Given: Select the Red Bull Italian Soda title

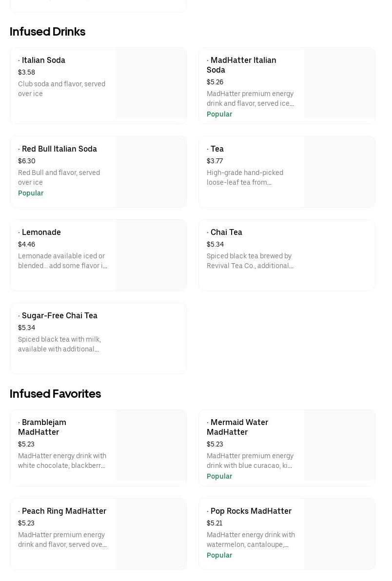Looking at the screenshot, I should (59, 149).
